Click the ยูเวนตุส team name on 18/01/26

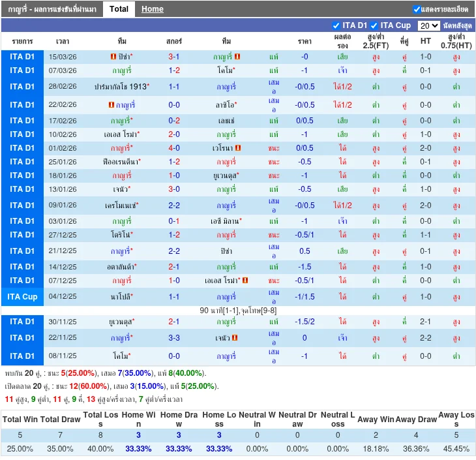(225, 176)
